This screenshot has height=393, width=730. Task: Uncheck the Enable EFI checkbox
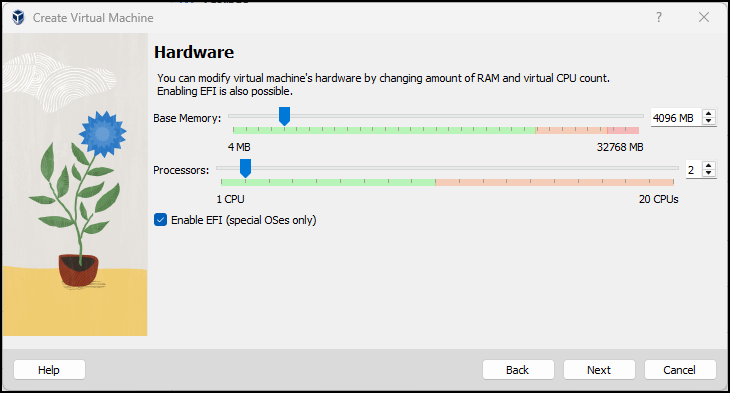tap(161, 220)
